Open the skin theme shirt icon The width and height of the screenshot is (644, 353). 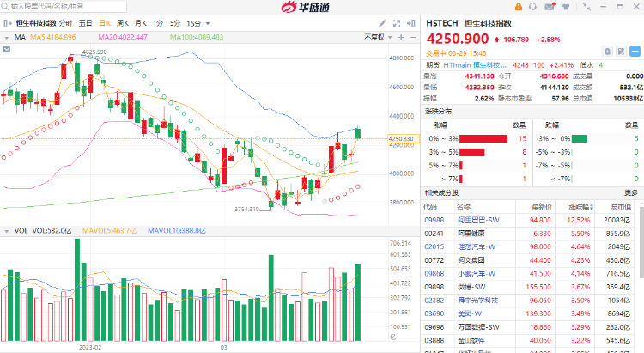pyautogui.click(x=566, y=7)
